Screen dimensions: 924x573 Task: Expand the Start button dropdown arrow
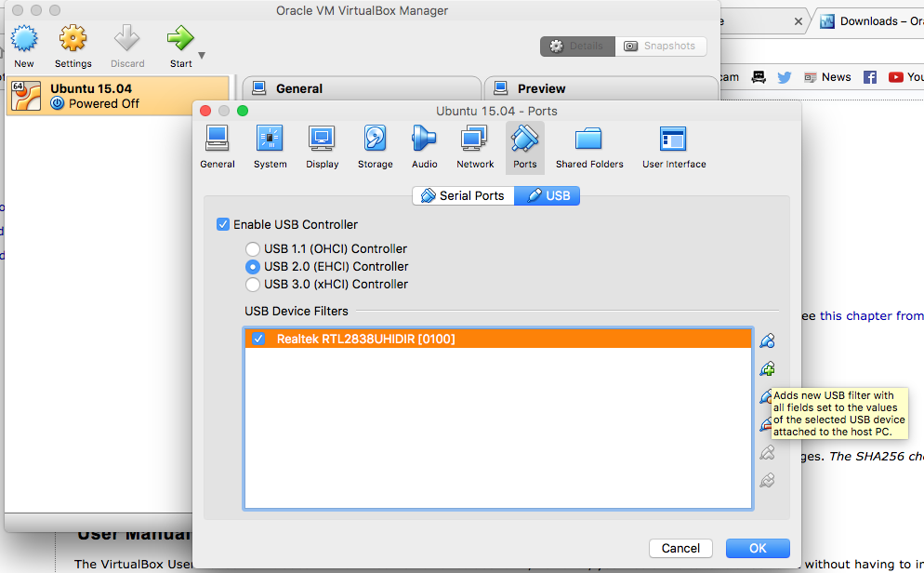pyautogui.click(x=202, y=56)
